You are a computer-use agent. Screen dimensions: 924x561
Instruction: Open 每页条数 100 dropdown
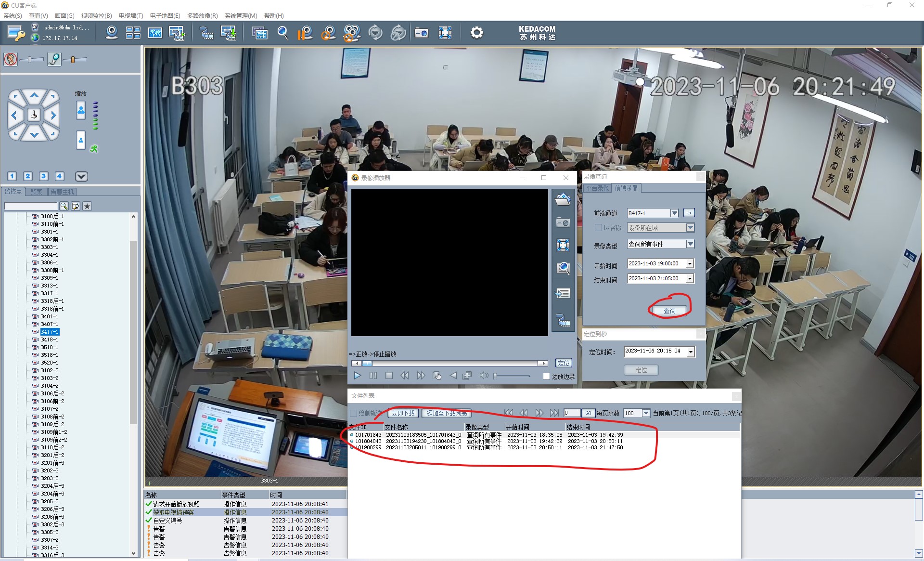click(x=646, y=413)
